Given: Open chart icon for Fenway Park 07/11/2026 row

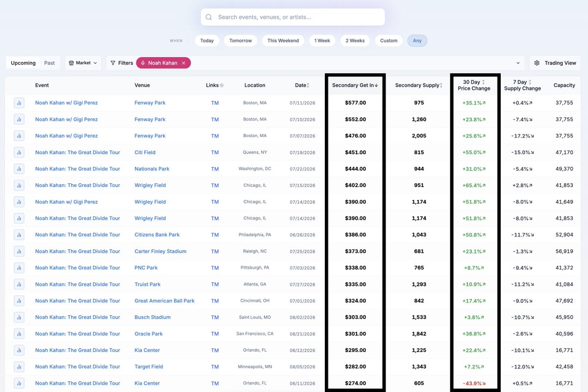Looking at the screenshot, I should click(x=19, y=103).
